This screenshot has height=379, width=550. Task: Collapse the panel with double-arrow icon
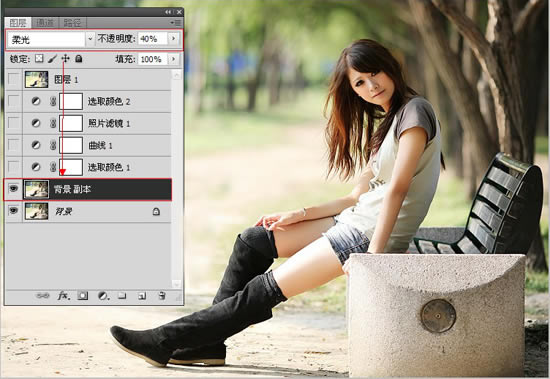click(168, 12)
